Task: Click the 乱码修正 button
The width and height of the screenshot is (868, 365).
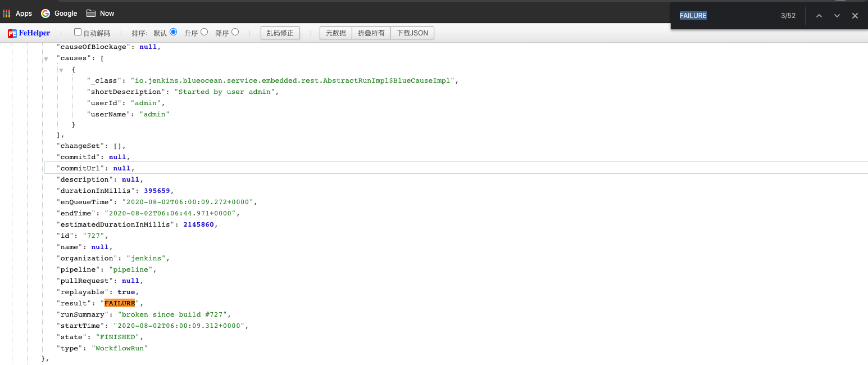Action: (x=280, y=33)
